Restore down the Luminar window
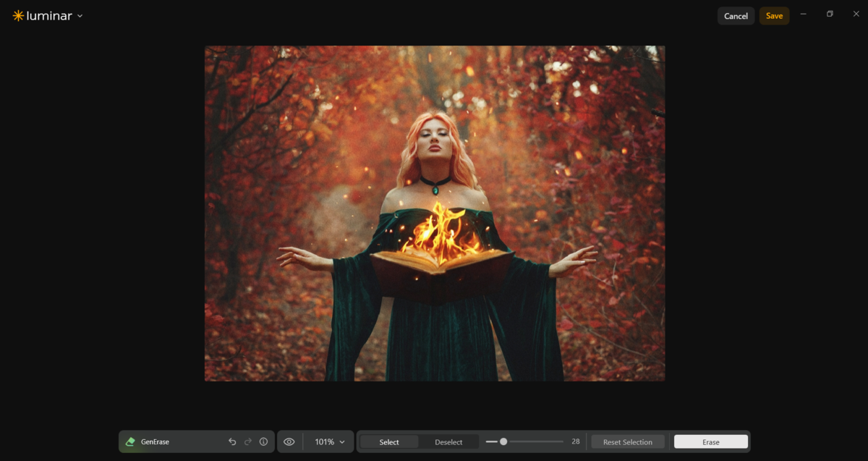This screenshot has height=461, width=868. (x=830, y=14)
